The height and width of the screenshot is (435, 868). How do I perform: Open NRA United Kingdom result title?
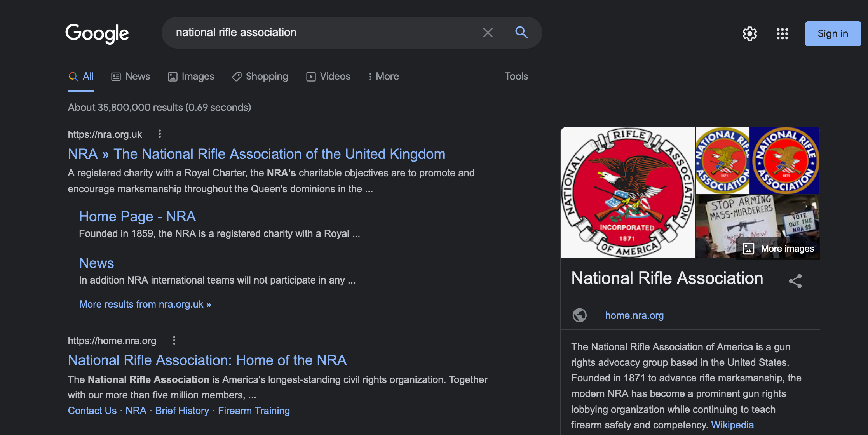256,154
